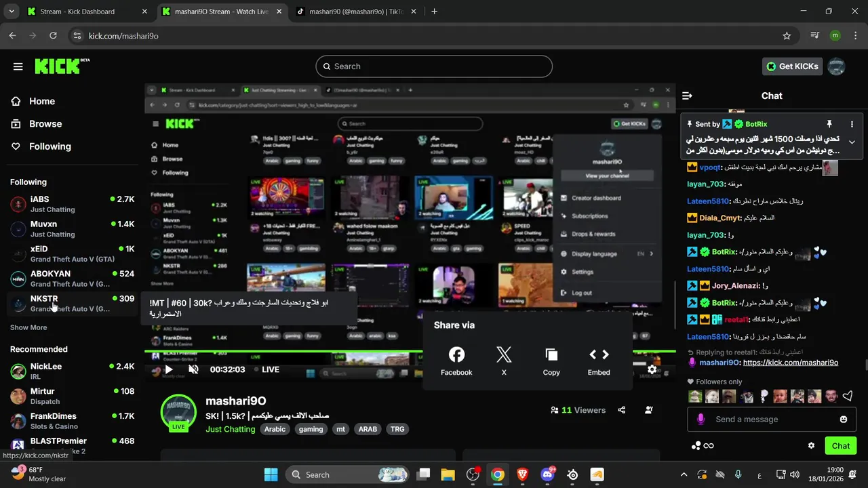This screenshot has width=868, height=488.
Task: Share stream via X
Action: click(x=504, y=361)
